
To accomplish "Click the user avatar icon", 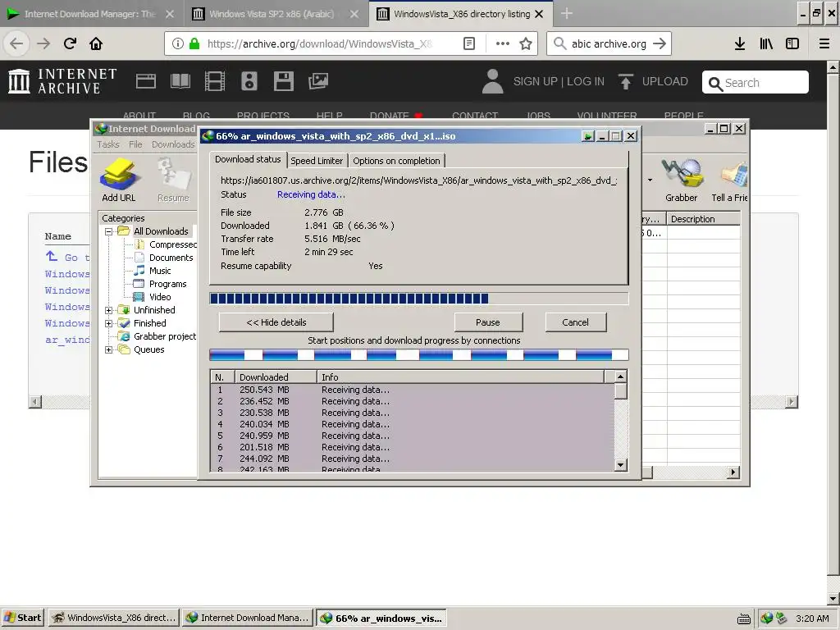I will (492, 81).
